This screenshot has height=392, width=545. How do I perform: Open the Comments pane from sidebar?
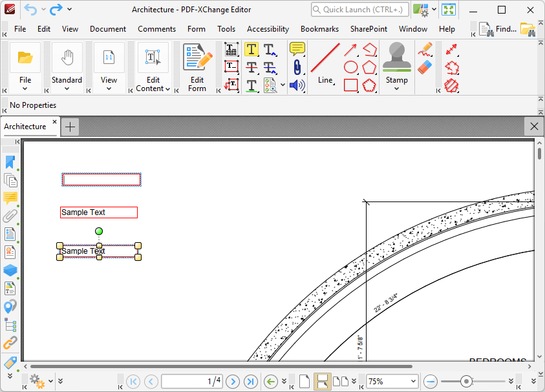(x=10, y=198)
